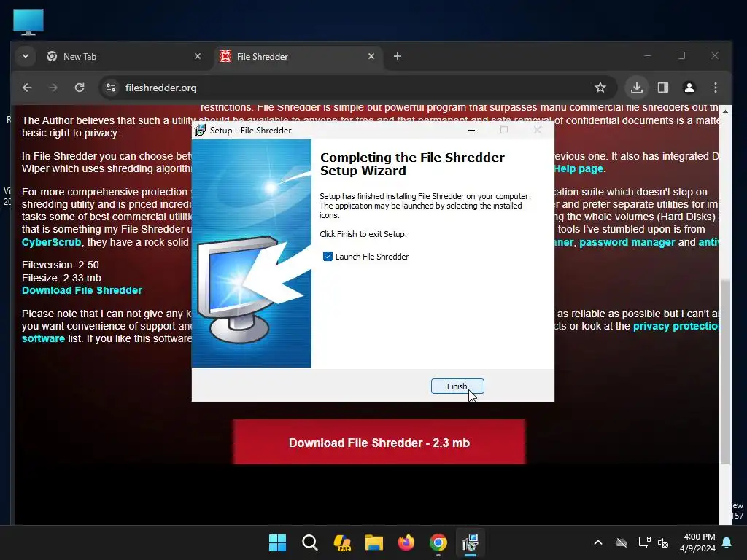Viewport: 747px width, 560px height.
Task: Switch to the New Tab browser tab
Action: [x=125, y=57]
